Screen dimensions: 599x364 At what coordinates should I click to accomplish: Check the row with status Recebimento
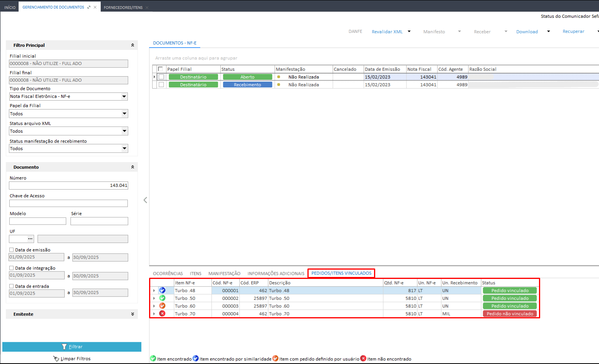[x=161, y=85]
